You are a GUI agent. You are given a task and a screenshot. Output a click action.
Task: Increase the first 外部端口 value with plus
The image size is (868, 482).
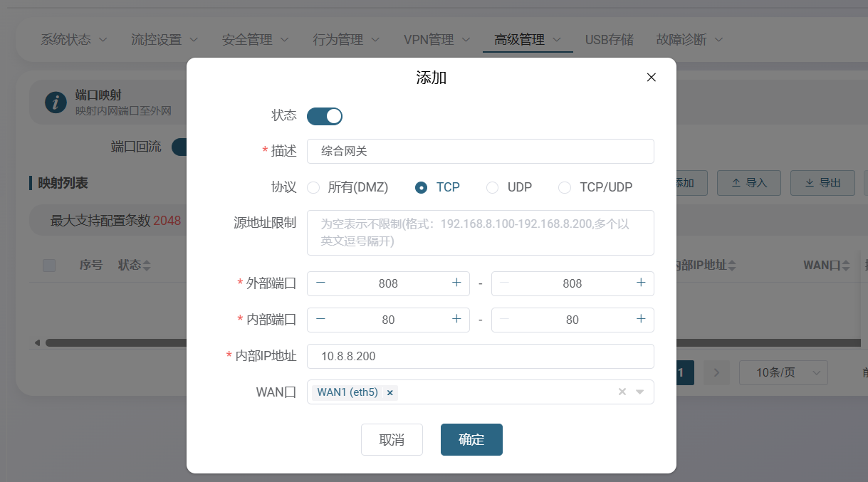[456, 283]
